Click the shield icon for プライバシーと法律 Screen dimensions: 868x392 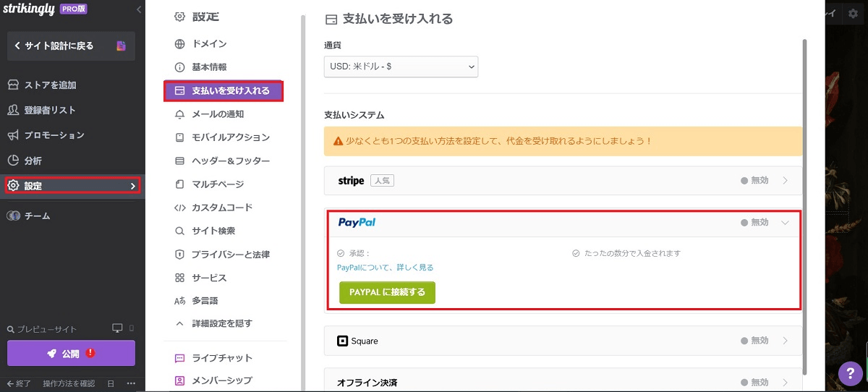click(180, 255)
